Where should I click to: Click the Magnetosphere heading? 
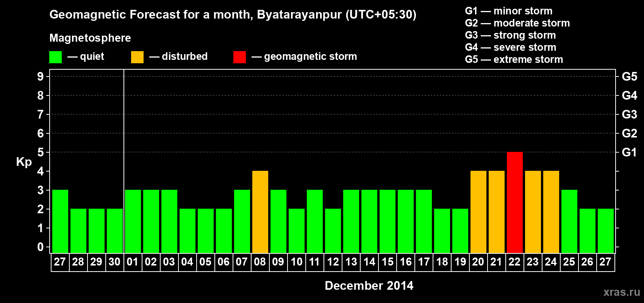pyautogui.click(x=90, y=38)
